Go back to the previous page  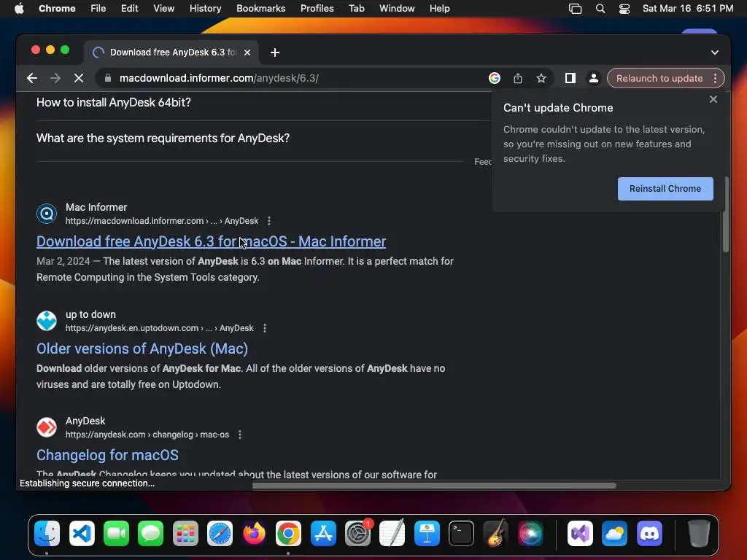pos(32,78)
